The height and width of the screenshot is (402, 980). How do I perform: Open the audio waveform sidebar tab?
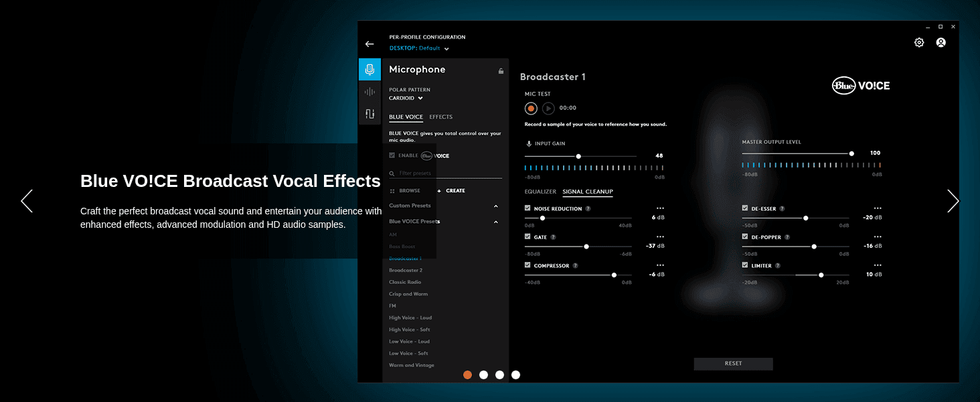point(370,92)
